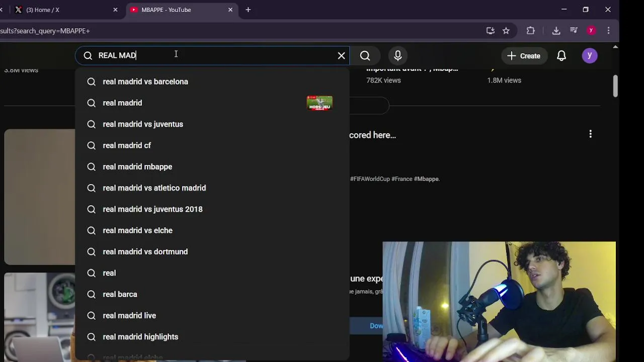Pick suggestion 'real barca'
644x362 pixels.
pos(212,294)
